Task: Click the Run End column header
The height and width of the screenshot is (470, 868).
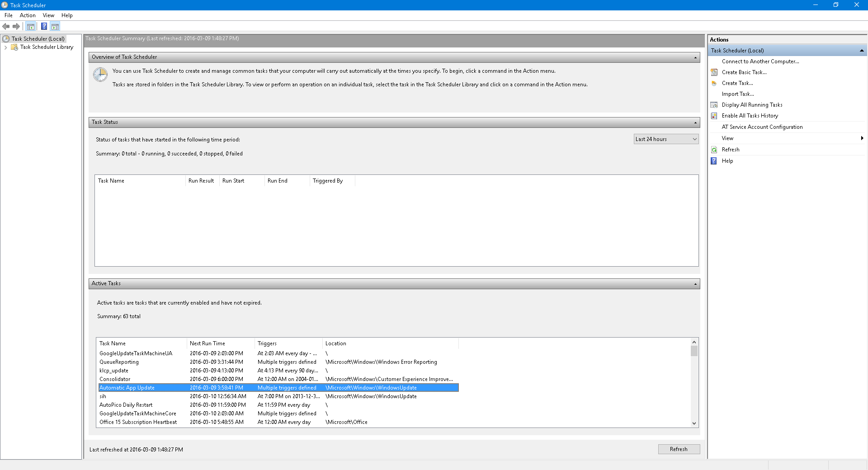Action: [x=287, y=181]
